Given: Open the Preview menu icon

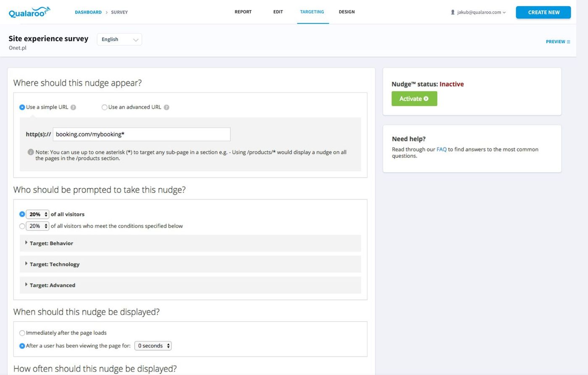Looking at the screenshot, I should 568,42.
